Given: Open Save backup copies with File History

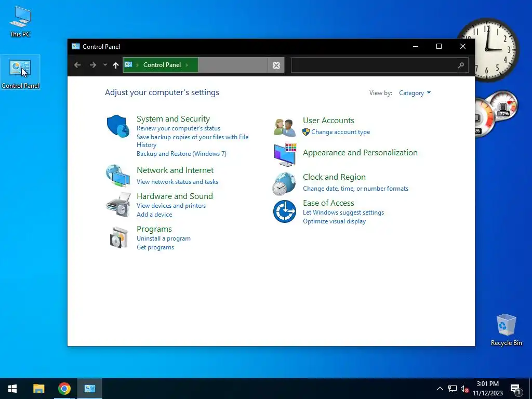Looking at the screenshot, I should click(192, 141).
